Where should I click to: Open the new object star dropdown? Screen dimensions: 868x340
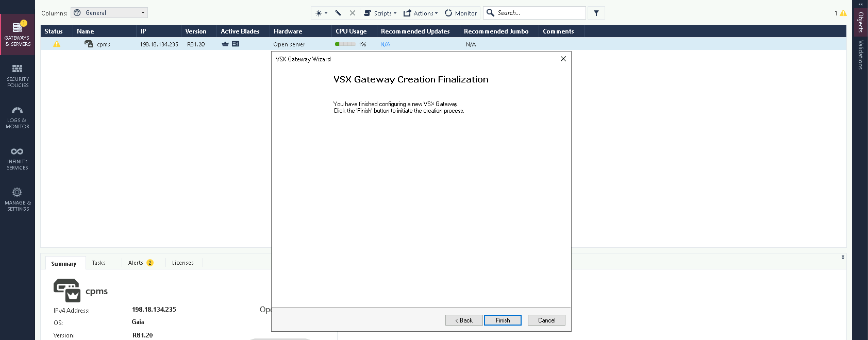(321, 13)
